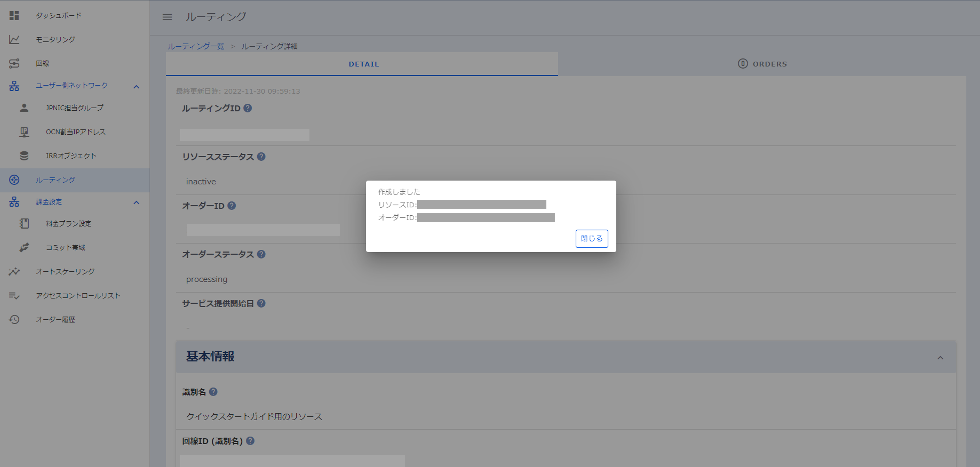980x467 pixels.
Task: Click the モニタリング chart icon
Action: (14, 40)
